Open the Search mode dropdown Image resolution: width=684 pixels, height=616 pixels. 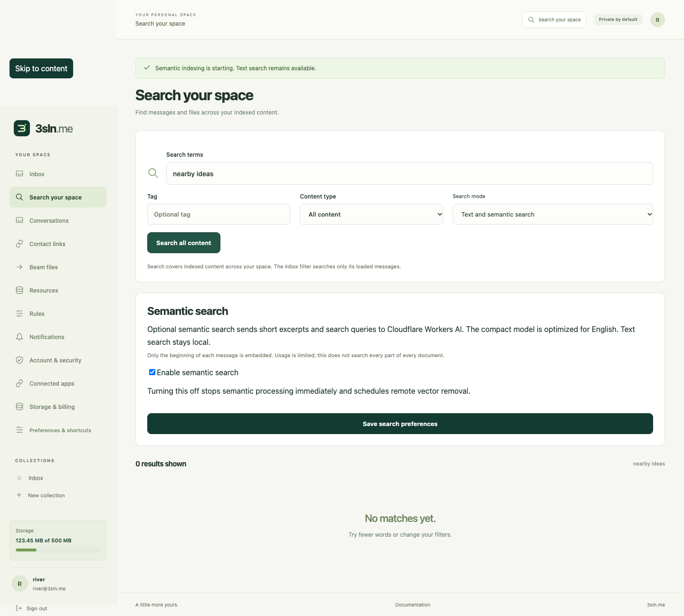coord(553,214)
